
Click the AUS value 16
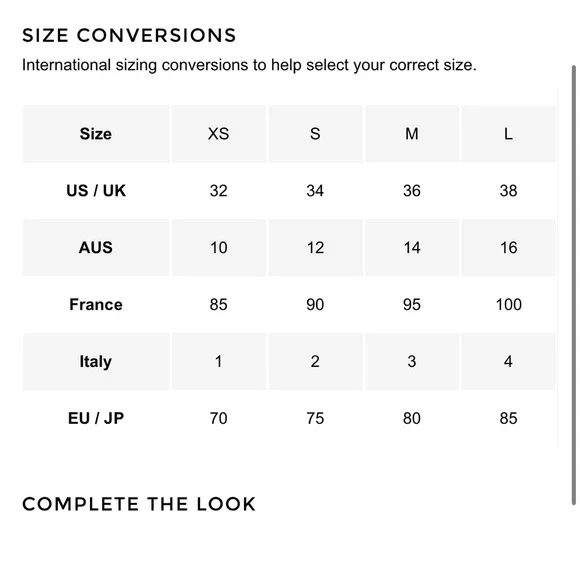point(509,247)
